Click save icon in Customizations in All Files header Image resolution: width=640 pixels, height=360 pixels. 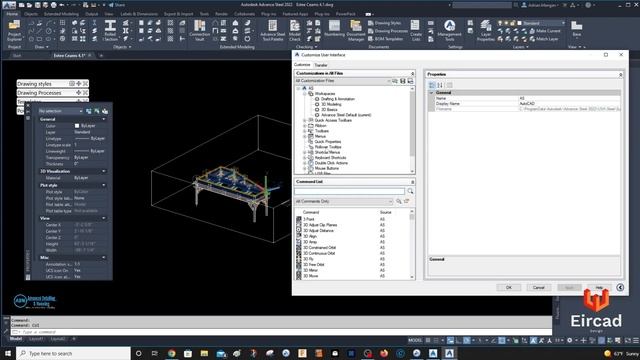pyautogui.click(x=403, y=81)
